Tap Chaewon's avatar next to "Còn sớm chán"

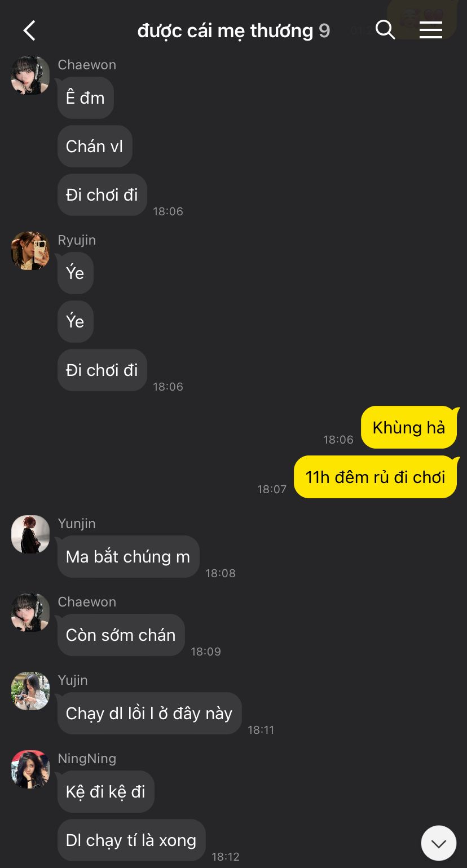pos(30,612)
